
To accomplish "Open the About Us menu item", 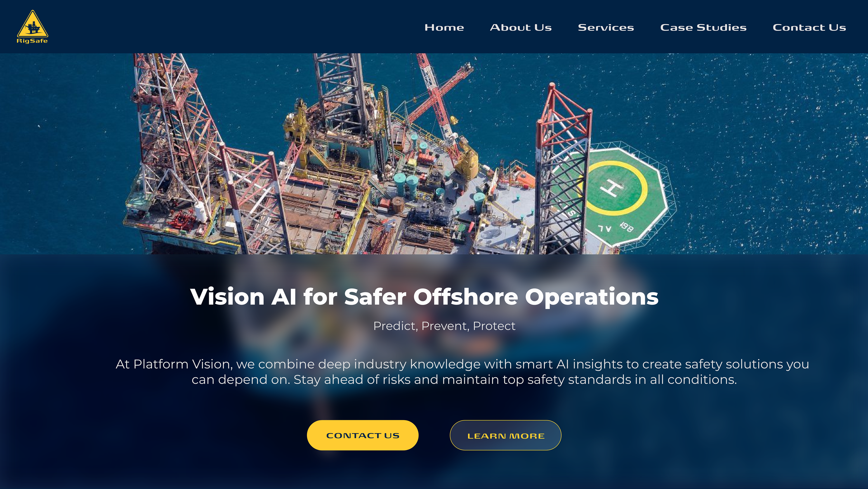I will pos(521,27).
